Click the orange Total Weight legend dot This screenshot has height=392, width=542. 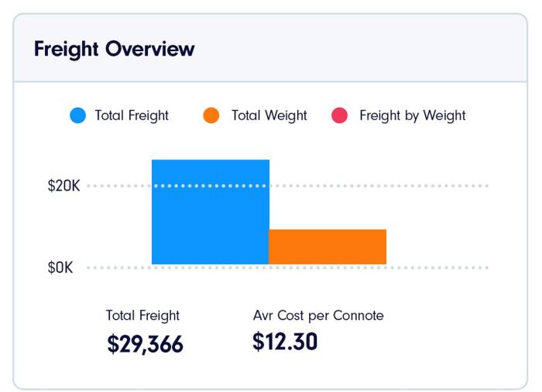212,116
